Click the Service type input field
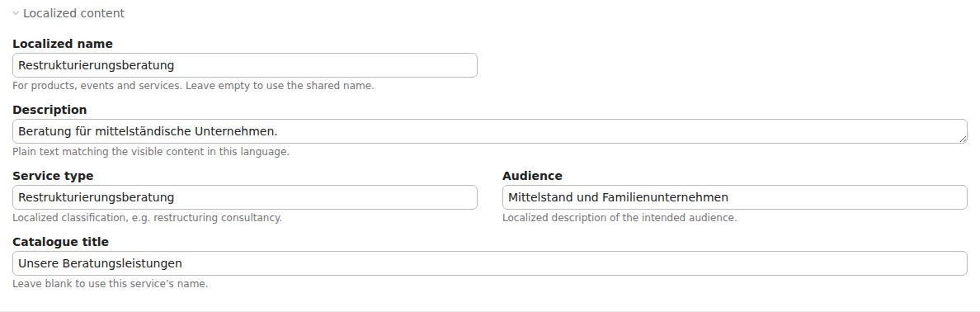 pyautogui.click(x=245, y=197)
